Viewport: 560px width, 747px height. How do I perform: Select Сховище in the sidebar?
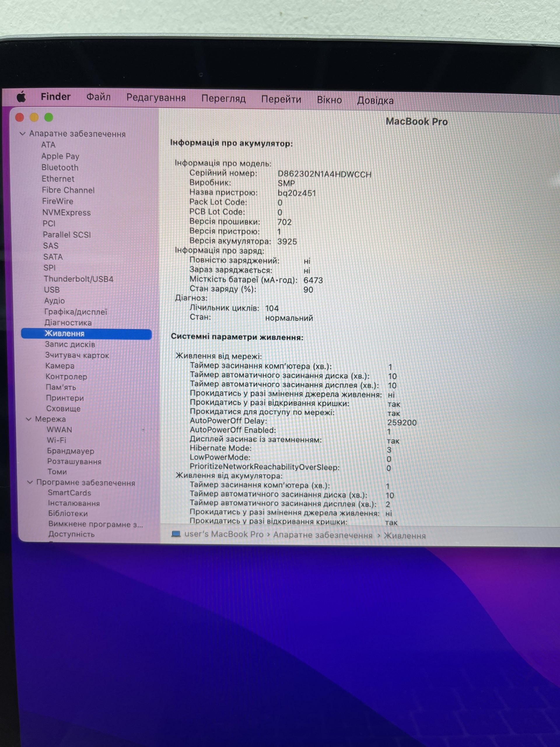coord(64,409)
